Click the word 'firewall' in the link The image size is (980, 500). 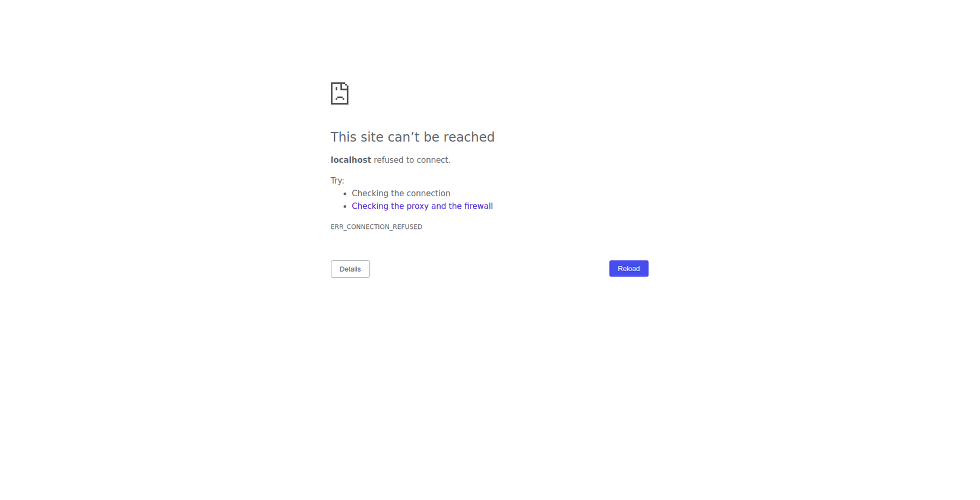tap(478, 206)
